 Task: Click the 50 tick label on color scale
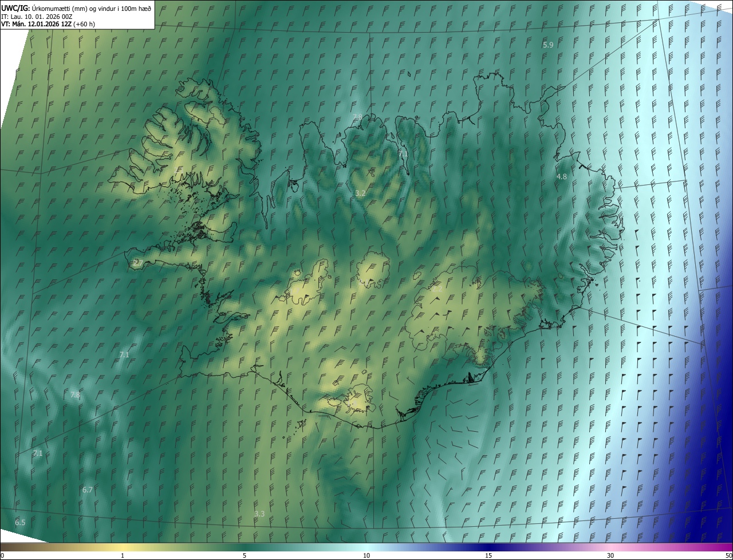point(728,555)
